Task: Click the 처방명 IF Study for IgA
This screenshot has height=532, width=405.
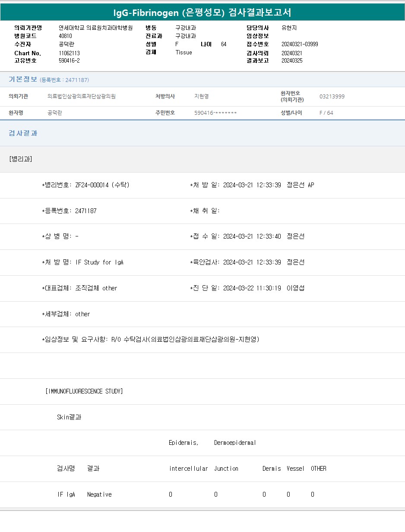Action: [99, 262]
